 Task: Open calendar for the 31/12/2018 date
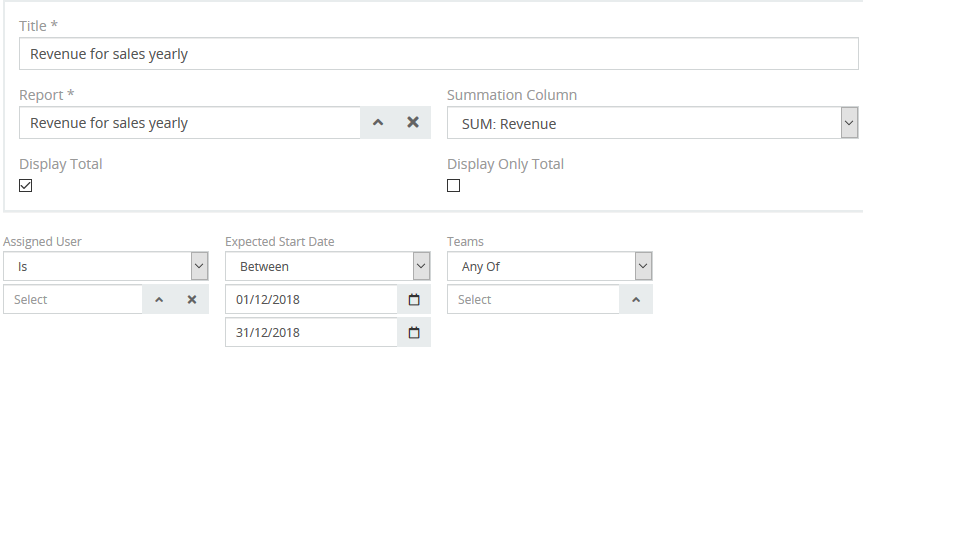click(414, 333)
